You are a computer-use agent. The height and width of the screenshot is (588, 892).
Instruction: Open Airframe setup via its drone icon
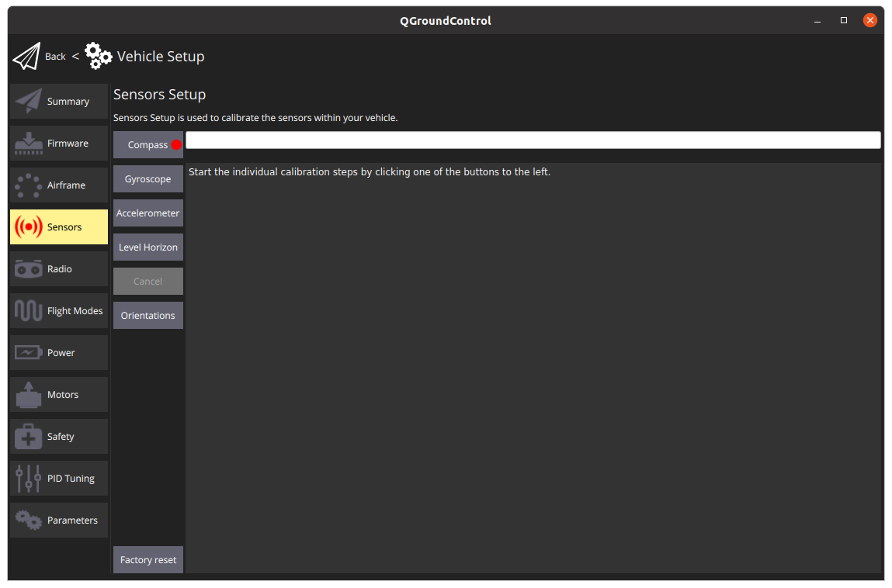(x=28, y=185)
